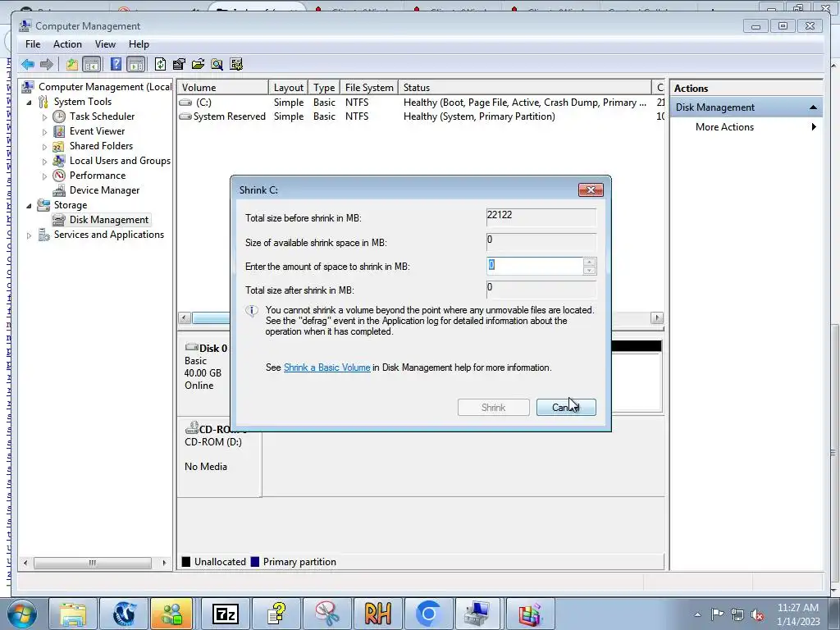Toggle Show/Hide Console Tree toolbar icon

(92, 64)
